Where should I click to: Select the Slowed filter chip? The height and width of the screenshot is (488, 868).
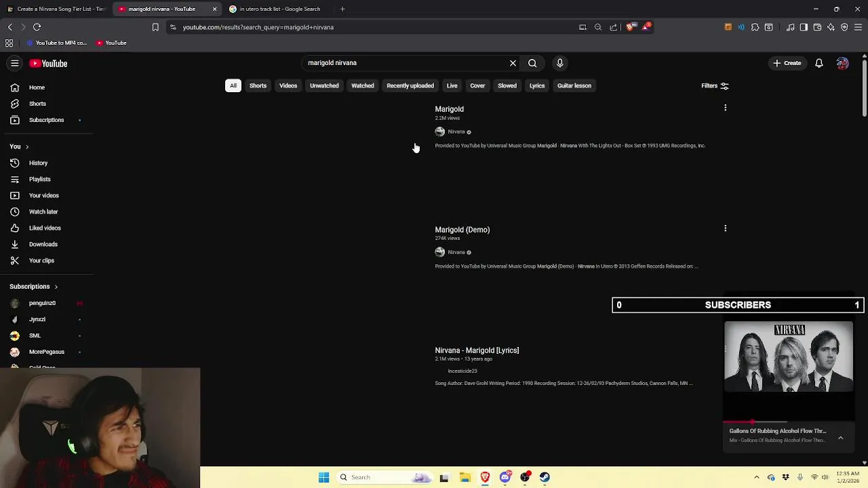coord(507,86)
